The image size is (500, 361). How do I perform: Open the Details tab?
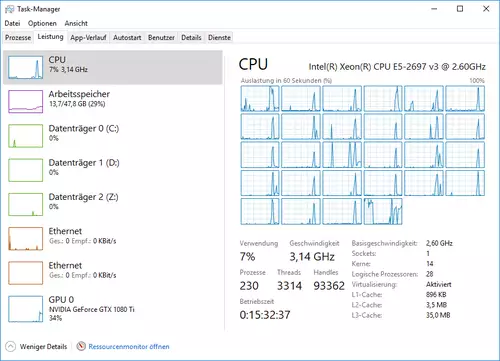[x=191, y=38]
